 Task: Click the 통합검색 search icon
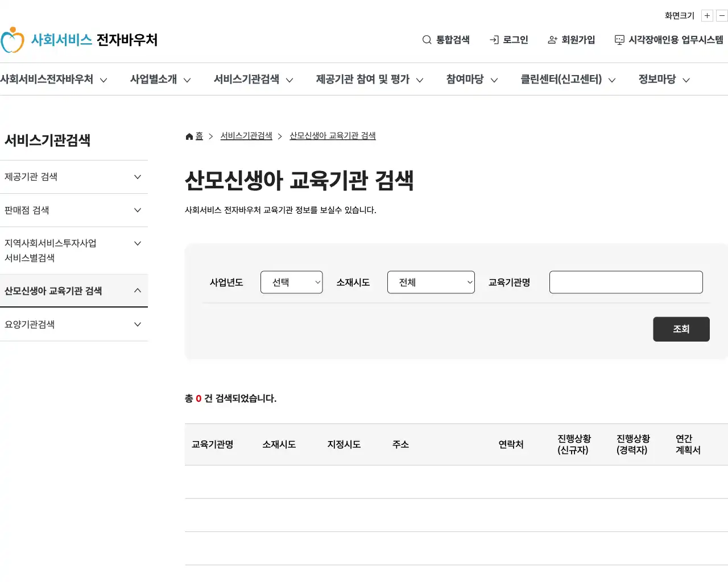(427, 40)
